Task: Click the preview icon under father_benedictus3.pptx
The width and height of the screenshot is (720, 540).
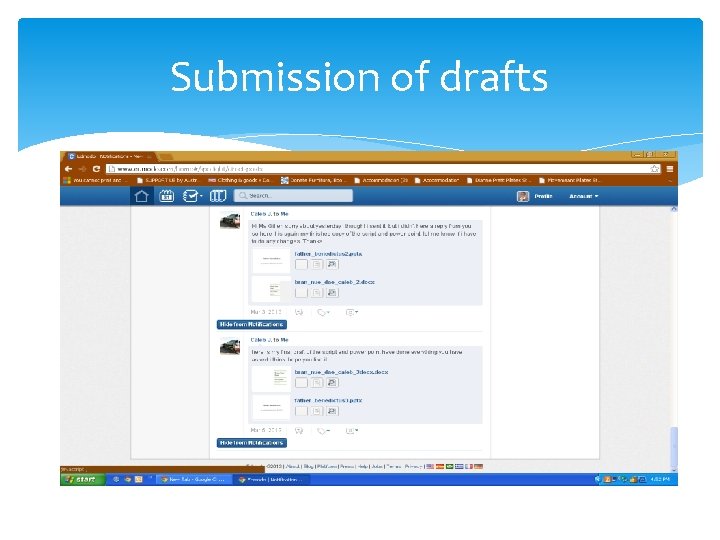Action: click(332, 411)
